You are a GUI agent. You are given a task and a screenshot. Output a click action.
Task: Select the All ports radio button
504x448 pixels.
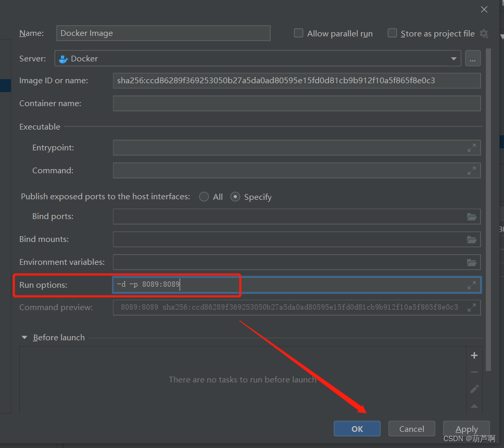click(204, 197)
